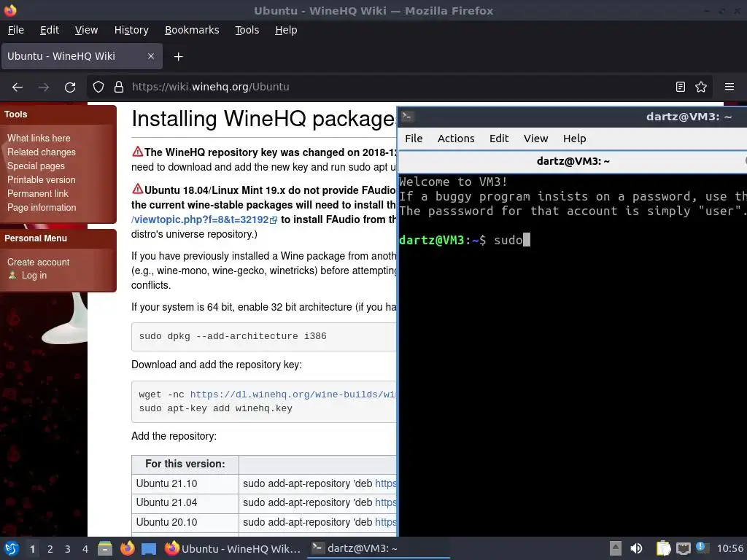Open Printable version link
747x560 pixels.
pyautogui.click(x=41, y=179)
